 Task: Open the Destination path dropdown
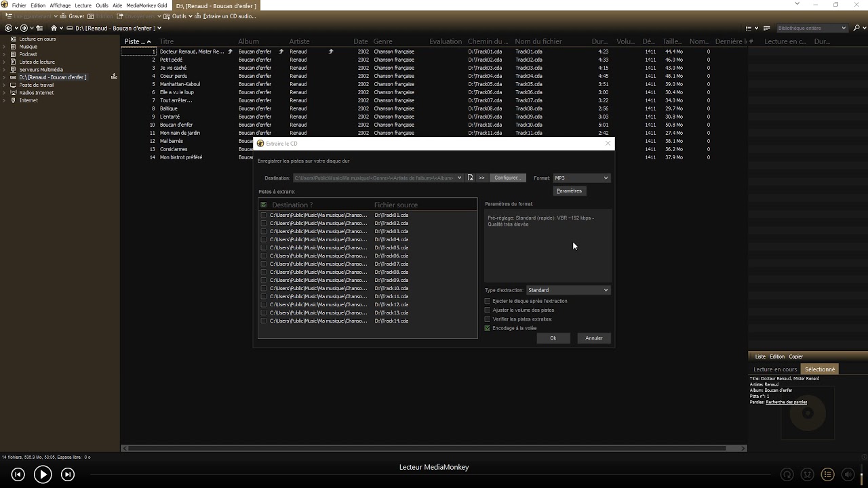[x=459, y=178]
